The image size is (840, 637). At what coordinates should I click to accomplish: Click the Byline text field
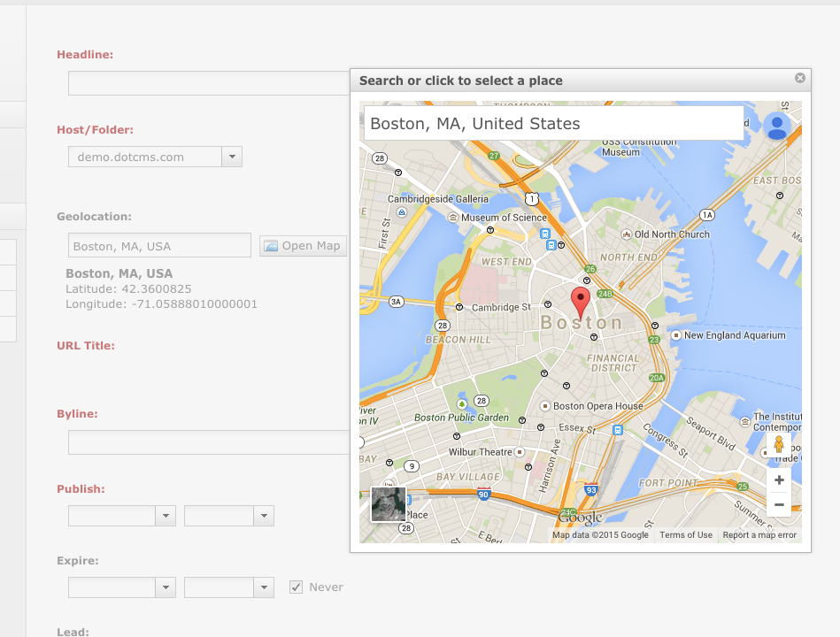[x=209, y=442]
